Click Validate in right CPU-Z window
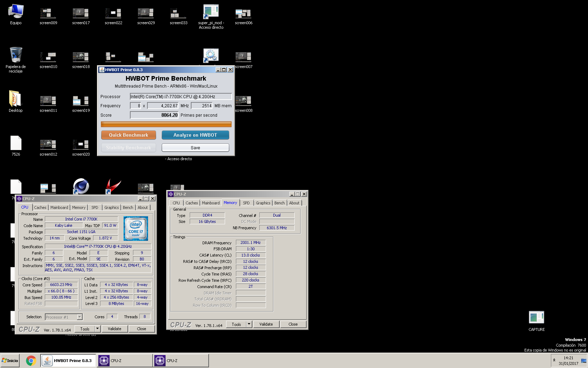The height and width of the screenshot is (368, 588). click(266, 324)
